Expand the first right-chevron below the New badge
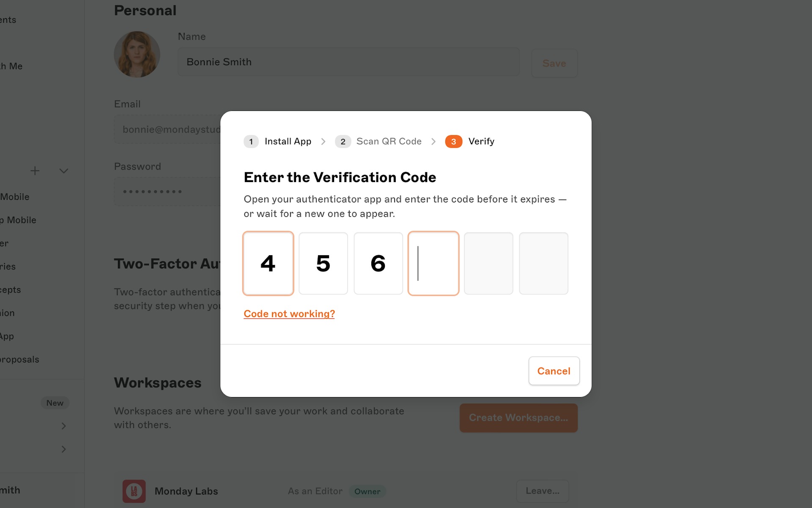The image size is (812, 508). [x=64, y=426]
